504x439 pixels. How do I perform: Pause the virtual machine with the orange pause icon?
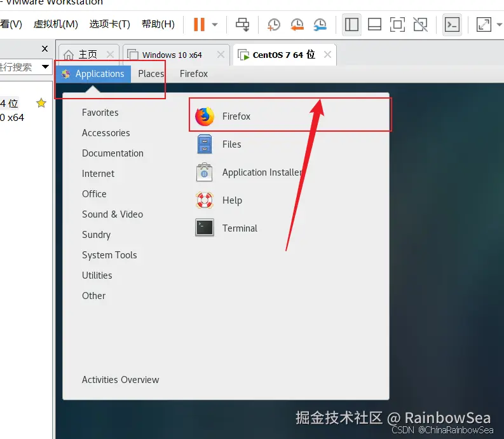point(199,24)
